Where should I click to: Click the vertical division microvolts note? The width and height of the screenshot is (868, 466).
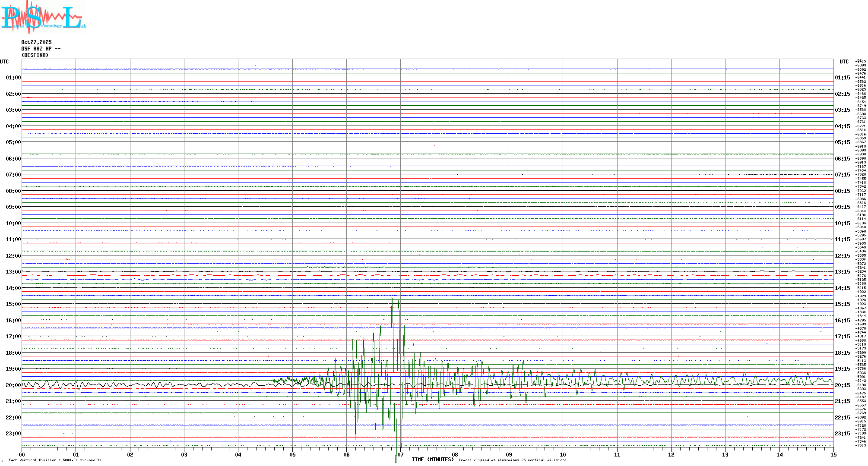click(55, 460)
